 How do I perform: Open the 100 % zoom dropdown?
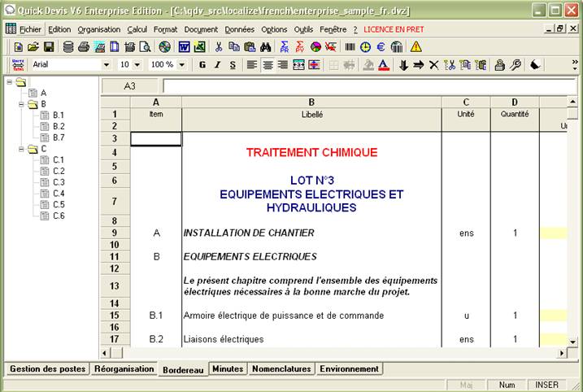(181, 65)
